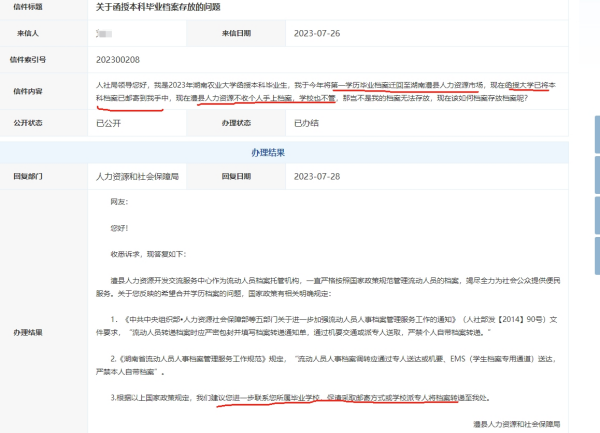Select the 回复部门 label

pyautogui.click(x=28, y=176)
